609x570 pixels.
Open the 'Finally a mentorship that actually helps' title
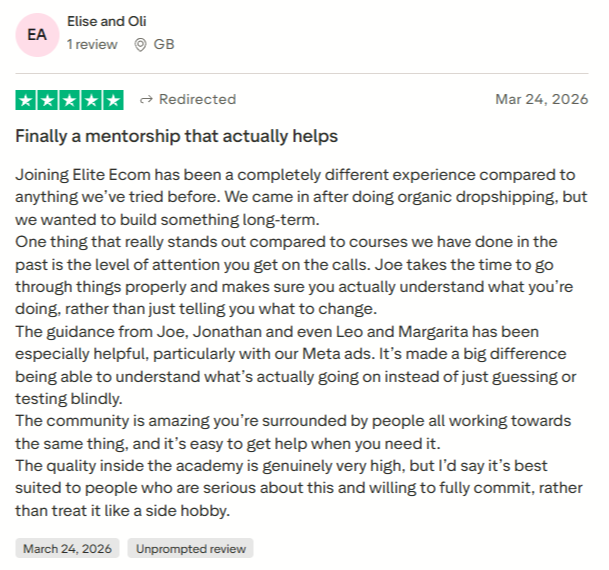pyautogui.click(x=176, y=135)
